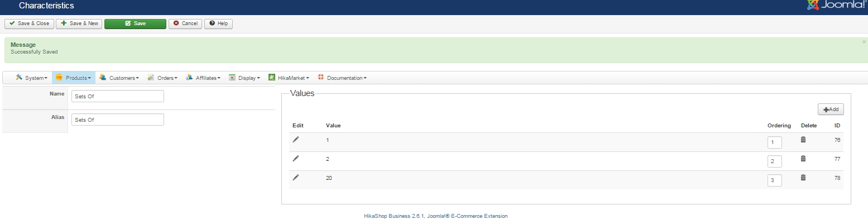Dismiss the success message with the X
868x224 pixels.
click(x=864, y=42)
